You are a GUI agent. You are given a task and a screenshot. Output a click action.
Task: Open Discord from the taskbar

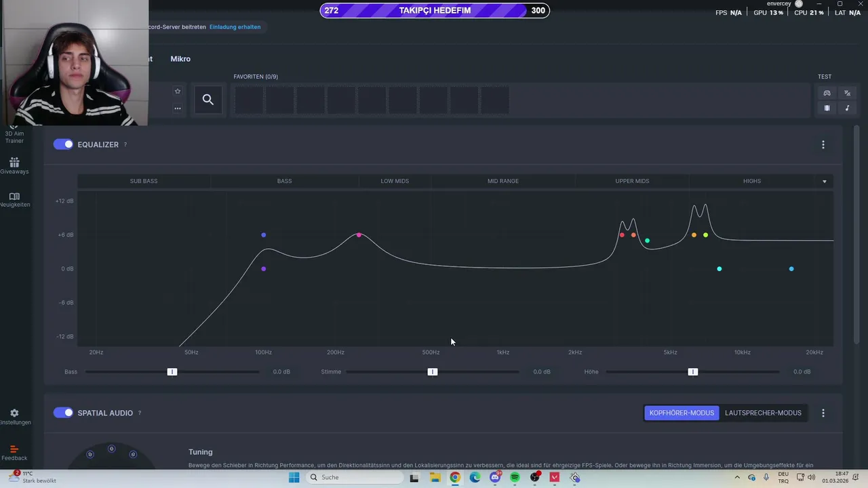(x=495, y=477)
